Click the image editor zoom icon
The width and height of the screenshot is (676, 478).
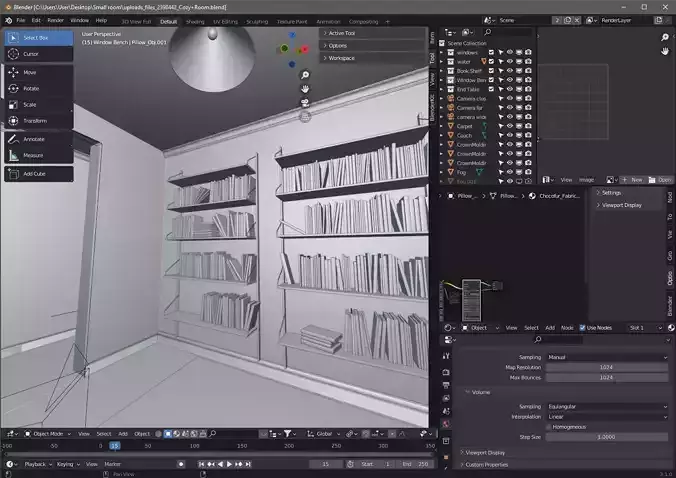pyautogui.click(x=665, y=37)
